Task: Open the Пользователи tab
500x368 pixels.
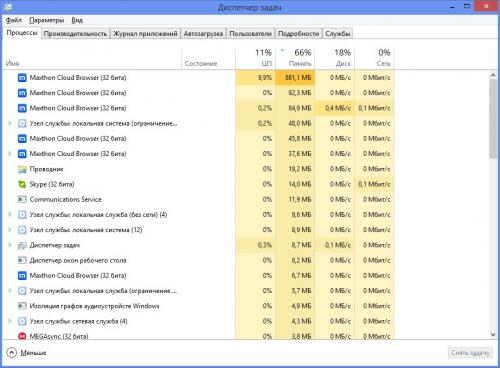Action: (x=251, y=34)
